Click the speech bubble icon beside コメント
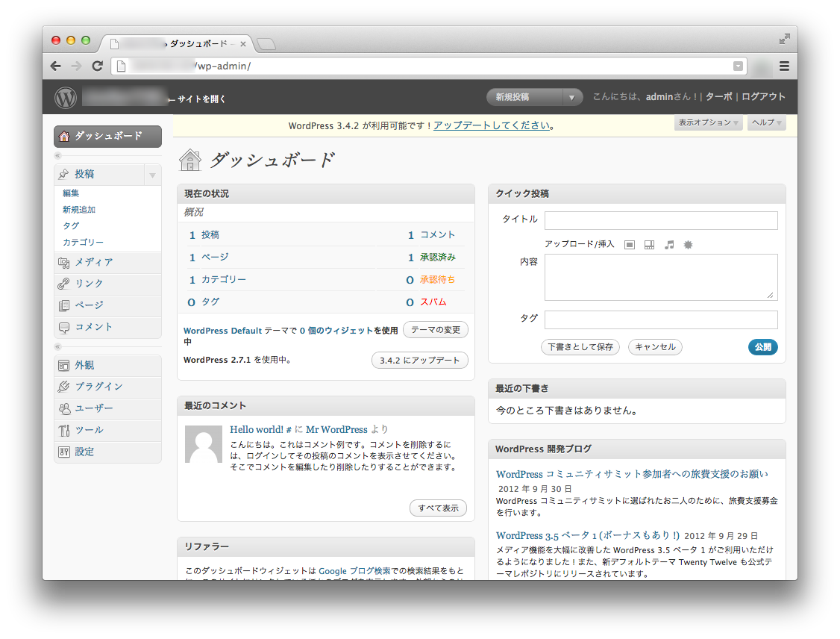The height and width of the screenshot is (639, 840). coord(63,327)
